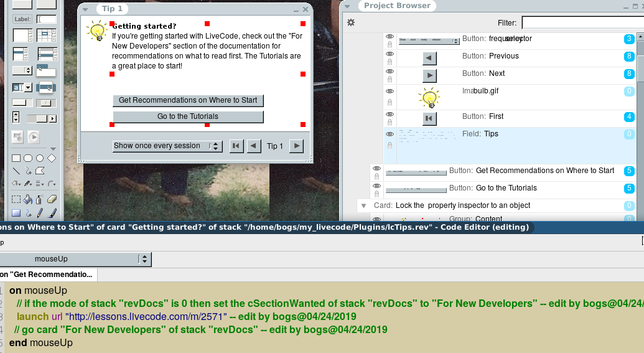Screen dimensions: 644x353
Task: Choose the Rounded Rectangle graphic tool
Action: point(28,158)
